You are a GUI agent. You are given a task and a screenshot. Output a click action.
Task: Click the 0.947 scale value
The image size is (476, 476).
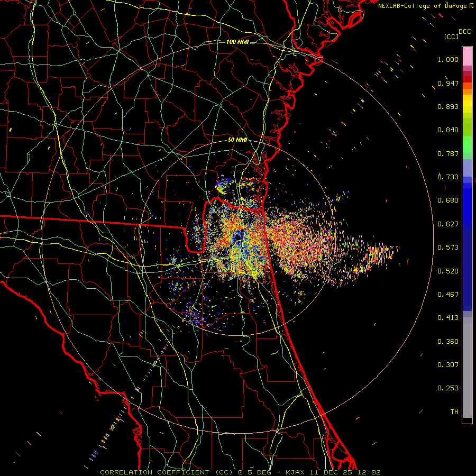click(448, 83)
